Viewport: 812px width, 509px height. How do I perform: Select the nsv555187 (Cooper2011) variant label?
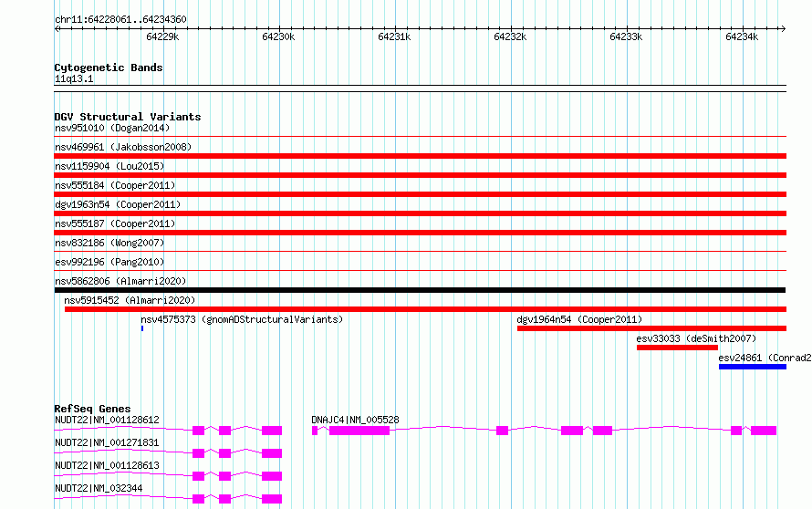coord(115,223)
